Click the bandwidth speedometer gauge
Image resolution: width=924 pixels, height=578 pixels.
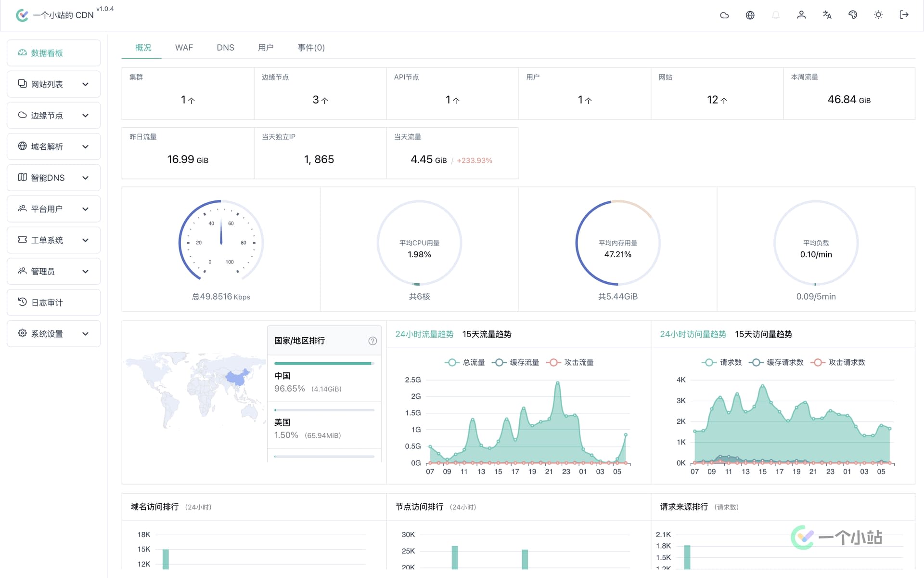pyautogui.click(x=221, y=241)
